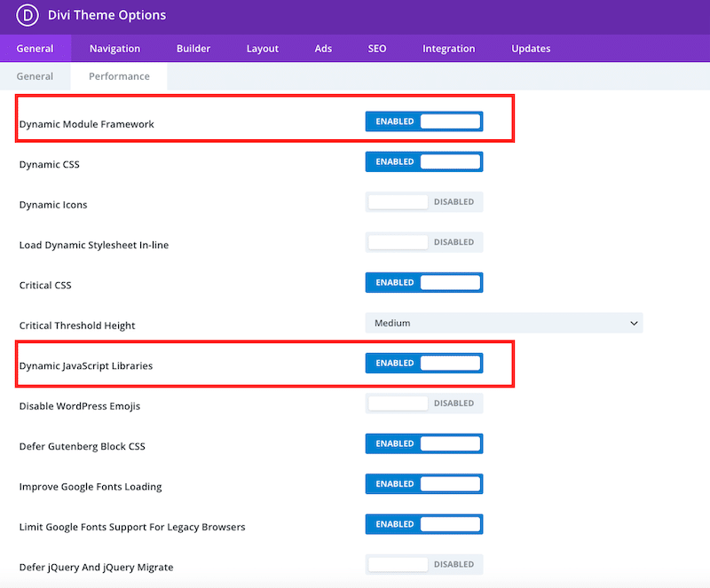This screenshot has width=710, height=588.
Task: Open the Integration tab
Action: point(448,49)
